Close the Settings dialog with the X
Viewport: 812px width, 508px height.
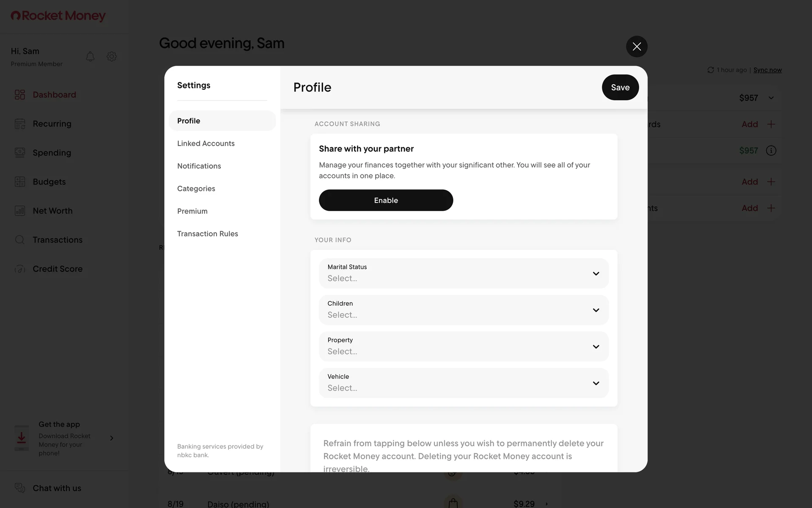(636, 47)
